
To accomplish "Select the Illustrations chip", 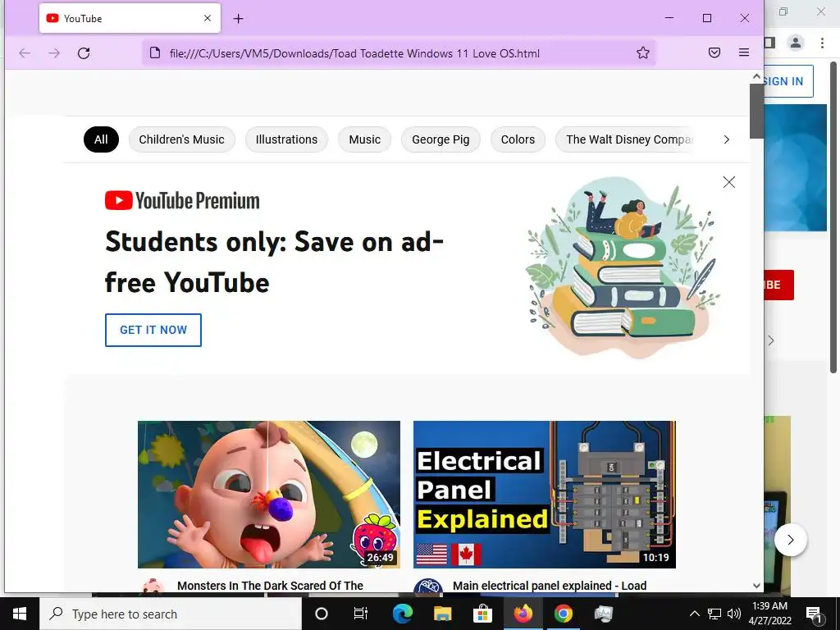I will click(x=286, y=139).
